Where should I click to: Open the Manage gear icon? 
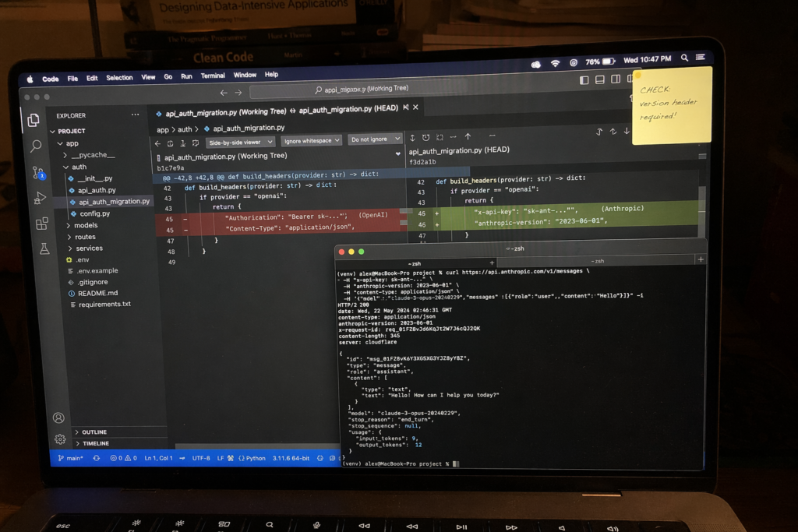(60, 439)
